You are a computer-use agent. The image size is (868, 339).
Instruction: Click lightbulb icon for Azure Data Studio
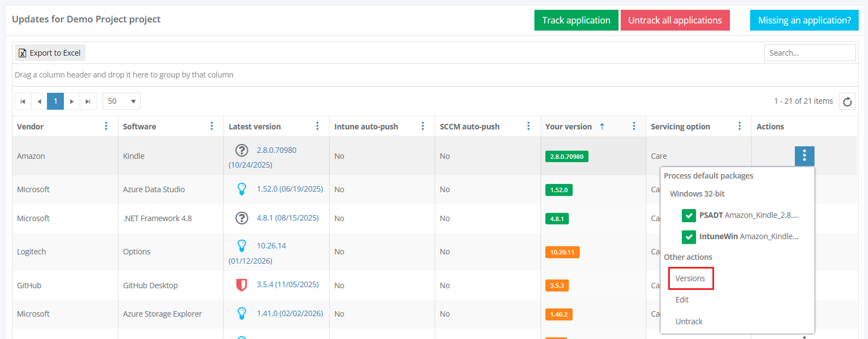point(241,189)
